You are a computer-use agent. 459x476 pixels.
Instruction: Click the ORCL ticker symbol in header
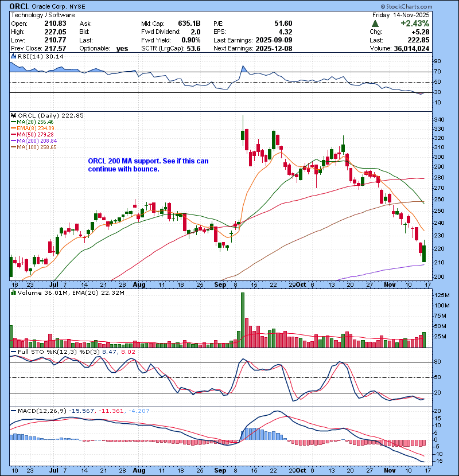[x=20, y=6]
